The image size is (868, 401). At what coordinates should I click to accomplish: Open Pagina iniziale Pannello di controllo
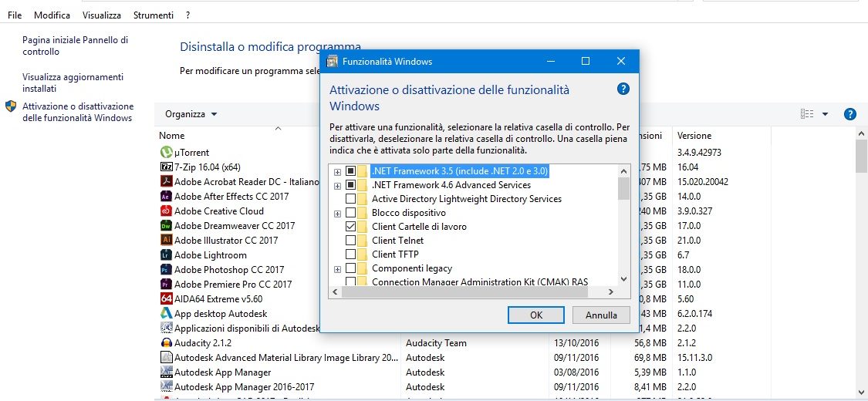(76, 46)
